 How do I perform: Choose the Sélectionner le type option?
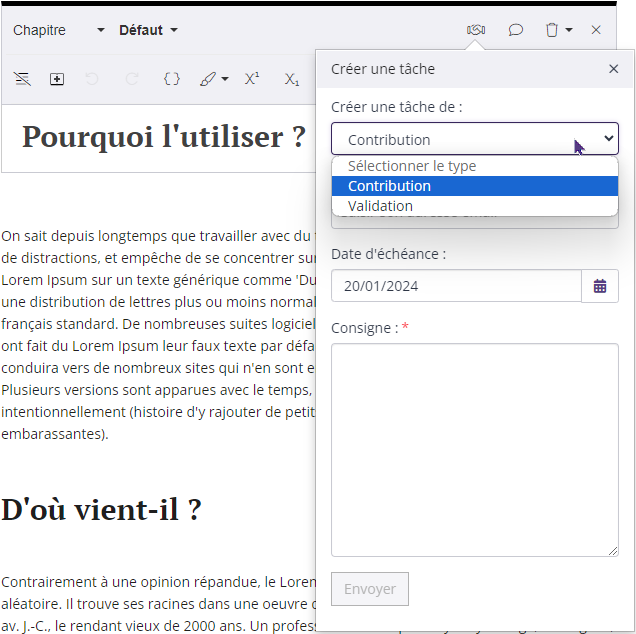coord(475,166)
